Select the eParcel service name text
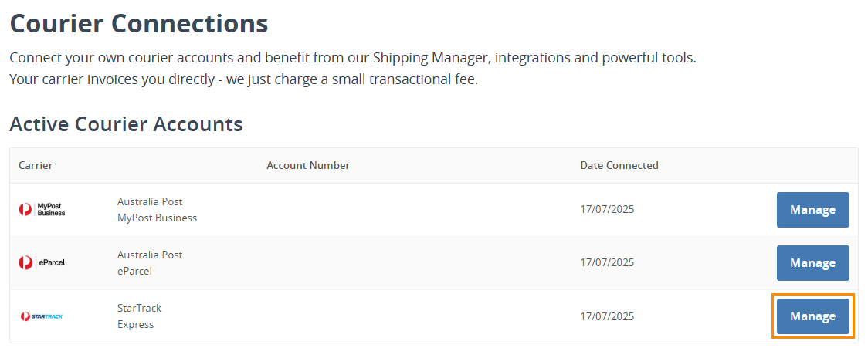 (134, 271)
